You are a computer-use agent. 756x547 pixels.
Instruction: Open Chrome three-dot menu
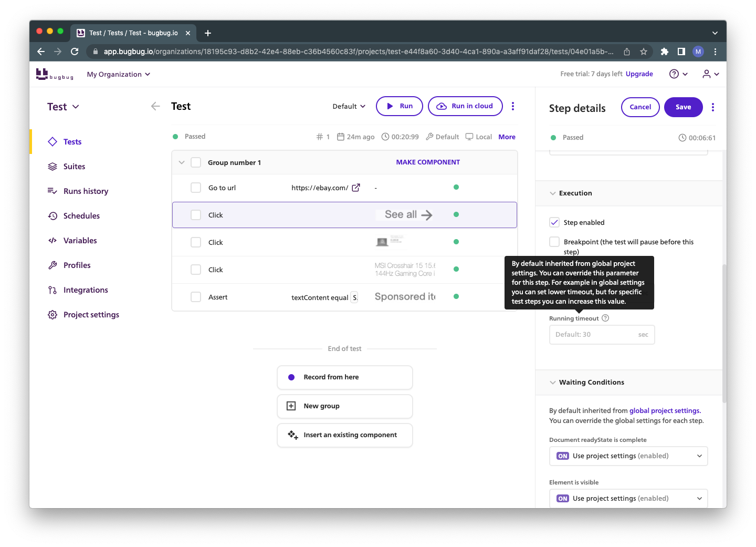click(715, 51)
